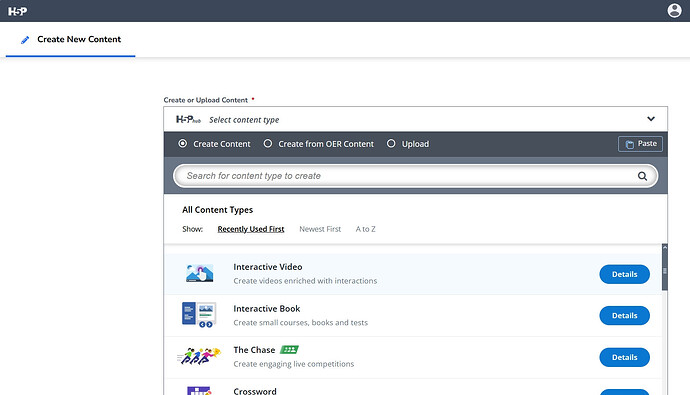Click the green badge next to The Chase
690x395 pixels.
pos(290,350)
